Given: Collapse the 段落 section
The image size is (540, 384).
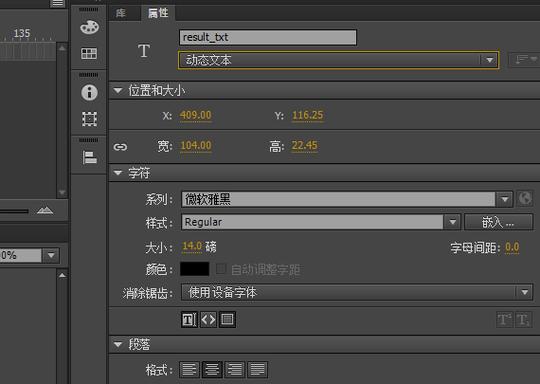Looking at the screenshot, I should [118, 344].
